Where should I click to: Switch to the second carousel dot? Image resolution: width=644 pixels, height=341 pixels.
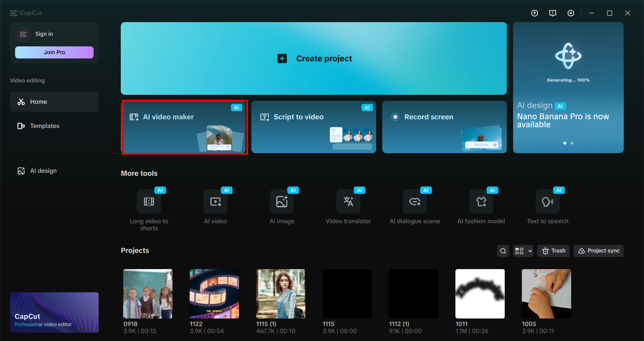coord(572,143)
